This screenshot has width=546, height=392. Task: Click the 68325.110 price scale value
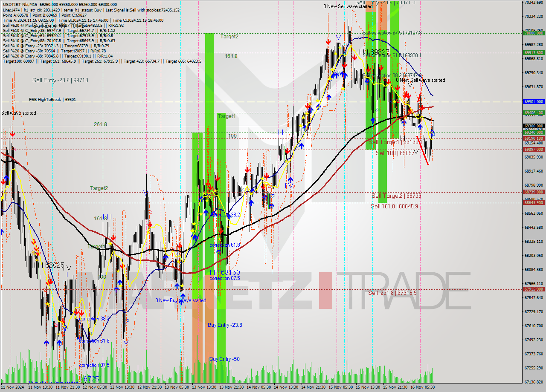click(534, 242)
